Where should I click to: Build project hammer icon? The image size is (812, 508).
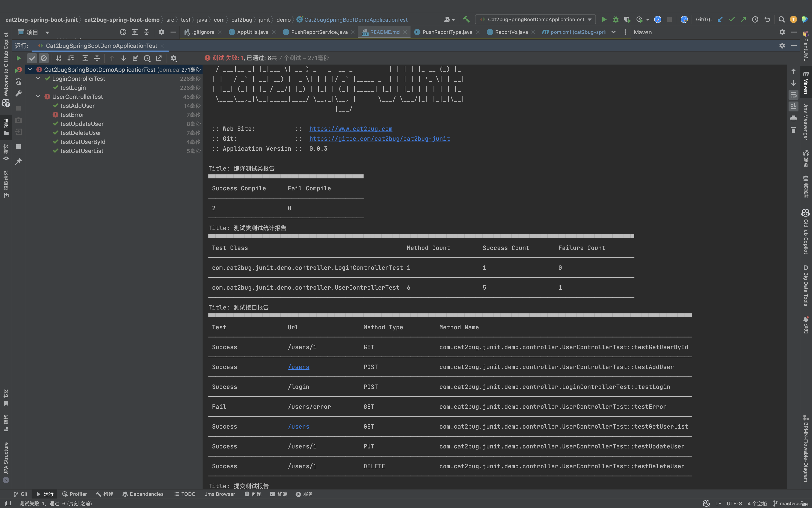point(466,19)
